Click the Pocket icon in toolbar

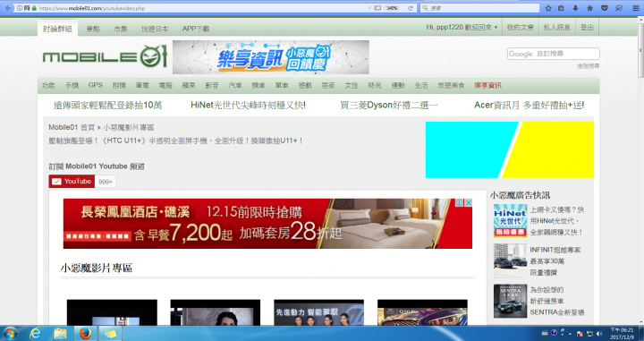(604, 8)
